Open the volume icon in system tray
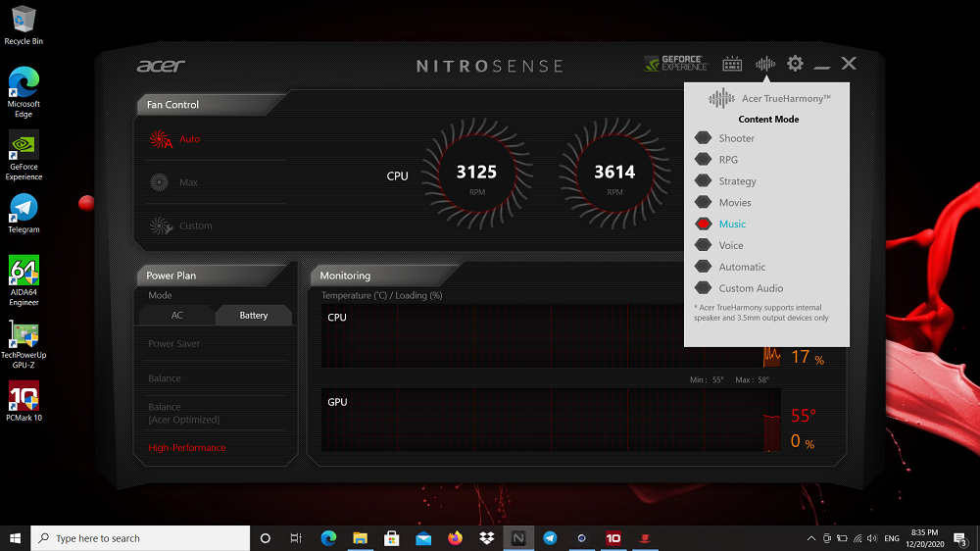 872,538
